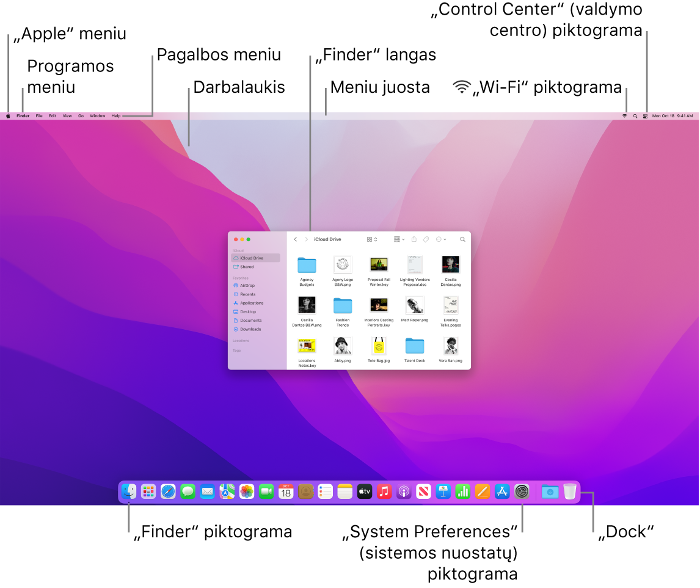The width and height of the screenshot is (700, 588).
Task: Open Safari from the Dock
Action: 167,492
